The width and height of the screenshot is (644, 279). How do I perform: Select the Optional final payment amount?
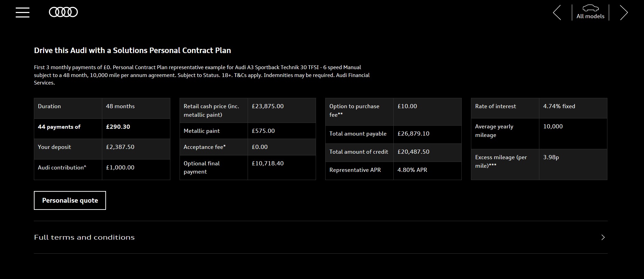[x=267, y=163]
